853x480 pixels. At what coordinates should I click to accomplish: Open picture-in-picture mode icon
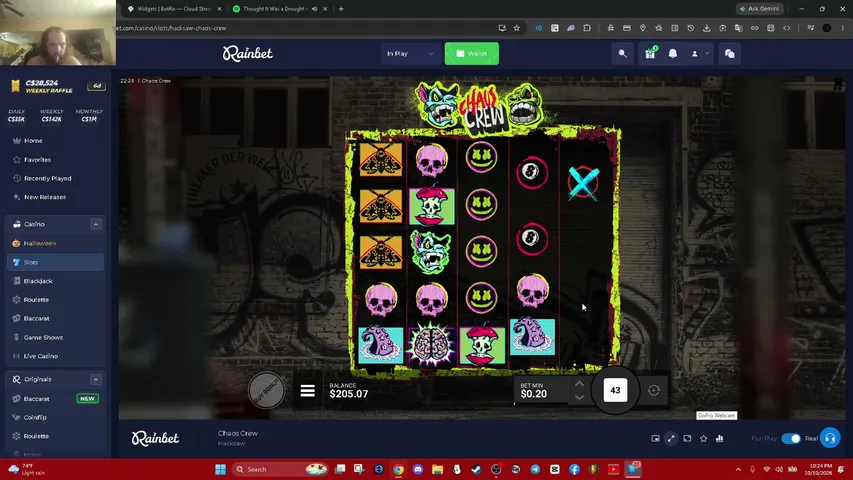(x=656, y=439)
